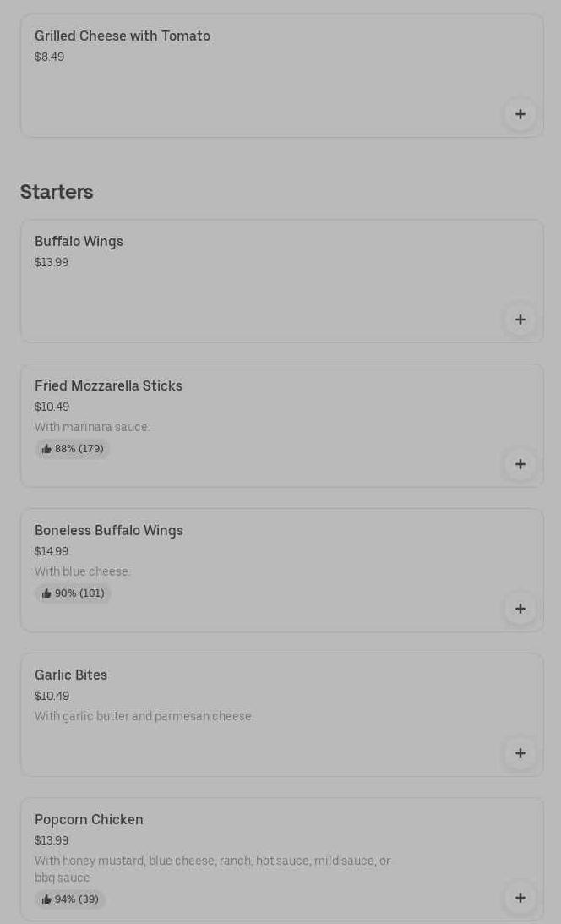Select the Garlic Bites item name
Screen dimensions: 561x924
point(71,675)
